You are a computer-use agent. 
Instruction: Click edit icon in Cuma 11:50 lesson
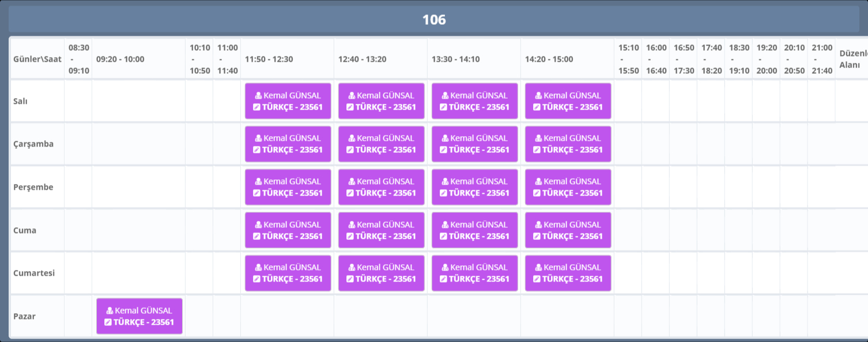256,236
